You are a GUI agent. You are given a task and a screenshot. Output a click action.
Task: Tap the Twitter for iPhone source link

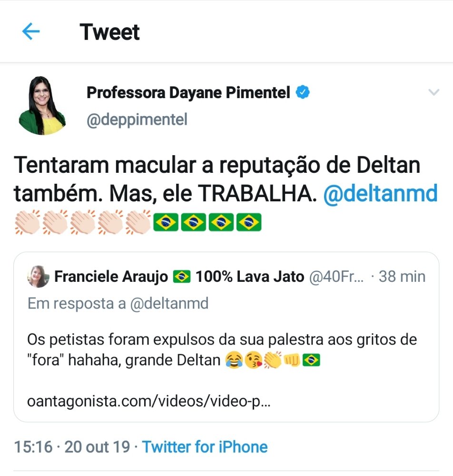(x=205, y=447)
